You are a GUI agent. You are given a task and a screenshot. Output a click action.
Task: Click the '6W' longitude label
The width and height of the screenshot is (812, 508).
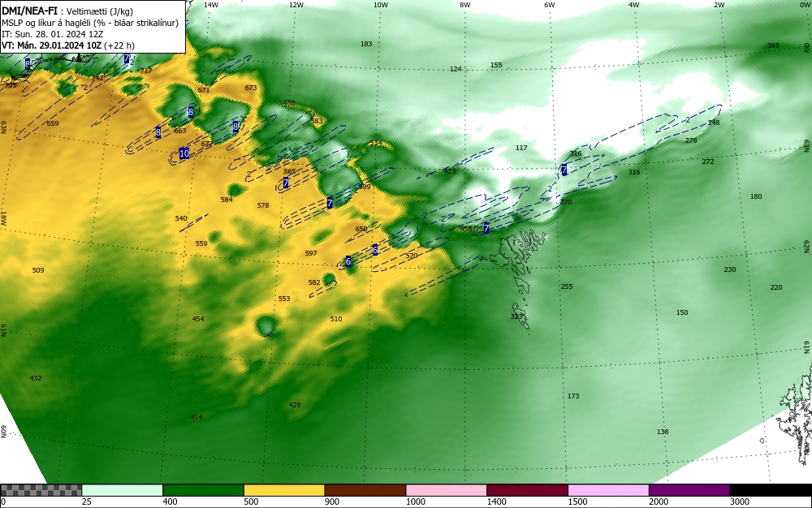[550, 5]
